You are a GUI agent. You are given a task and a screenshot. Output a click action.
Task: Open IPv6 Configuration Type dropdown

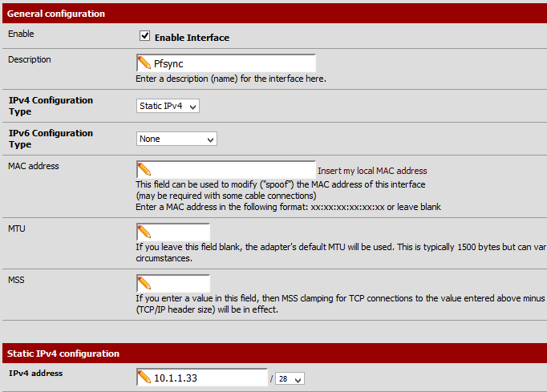point(176,139)
